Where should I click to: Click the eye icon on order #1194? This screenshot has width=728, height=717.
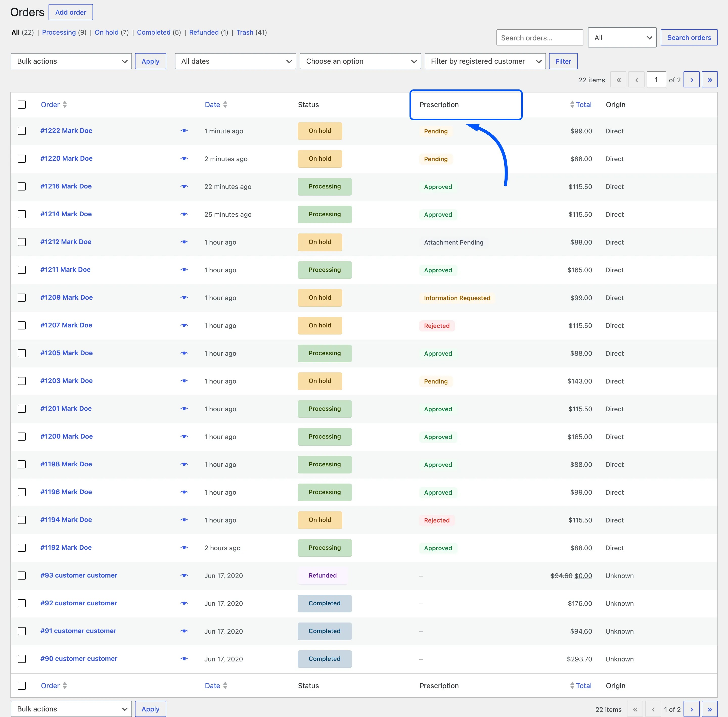[184, 520]
